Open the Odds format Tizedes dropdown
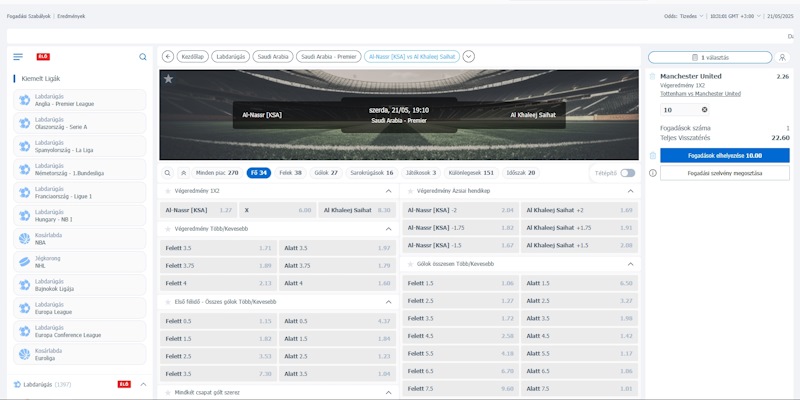The height and width of the screenshot is (400, 800). pyautogui.click(x=691, y=16)
